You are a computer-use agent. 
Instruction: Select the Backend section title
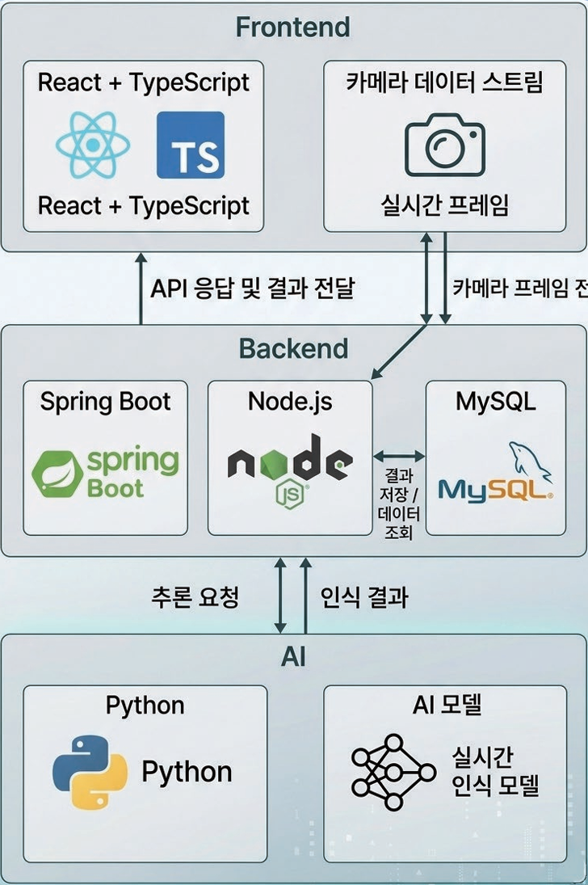click(293, 348)
